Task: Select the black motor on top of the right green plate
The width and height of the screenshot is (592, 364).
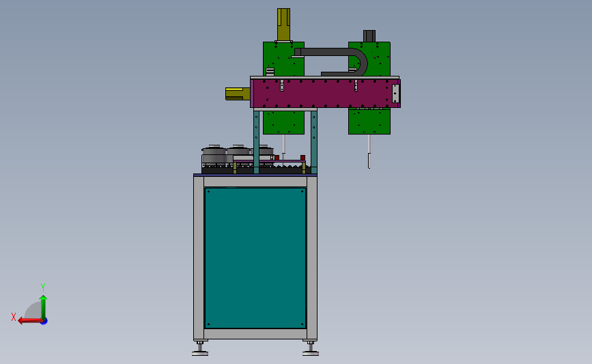Action: (369, 36)
